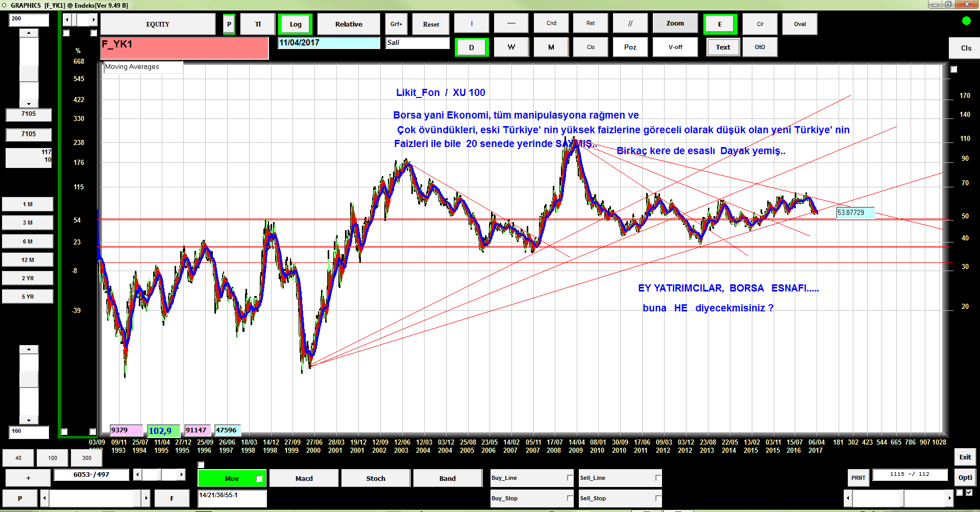Select the parallel lines tool

pos(630,23)
